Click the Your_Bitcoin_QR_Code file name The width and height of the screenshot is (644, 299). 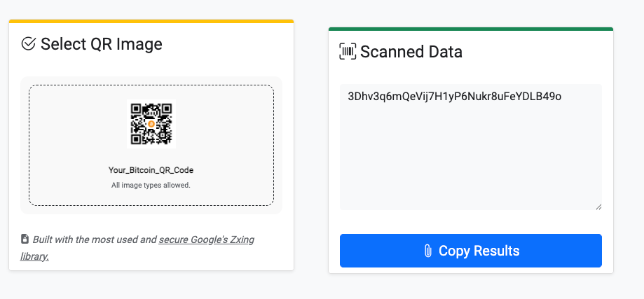(x=151, y=170)
